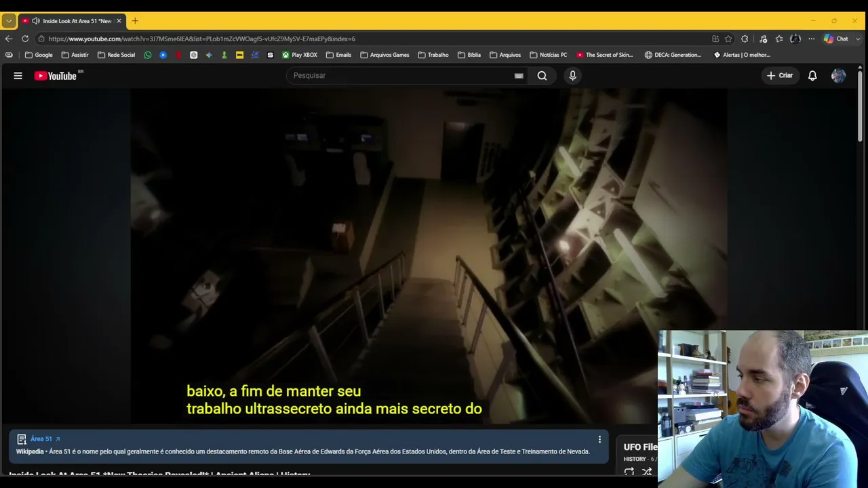Open the YouTube account avatar menu

point(839,76)
